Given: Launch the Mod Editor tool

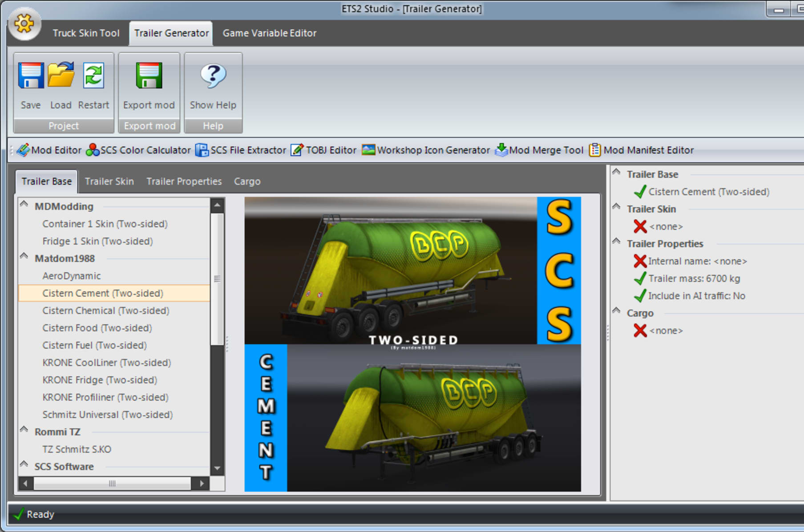Looking at the screenshot, I should tap(49, 150).
